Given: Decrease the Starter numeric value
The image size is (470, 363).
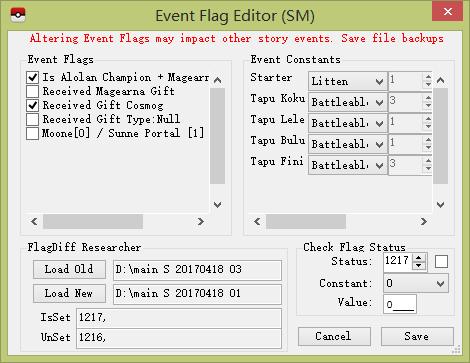Looking at the screenshot, I should pos(428,85).
